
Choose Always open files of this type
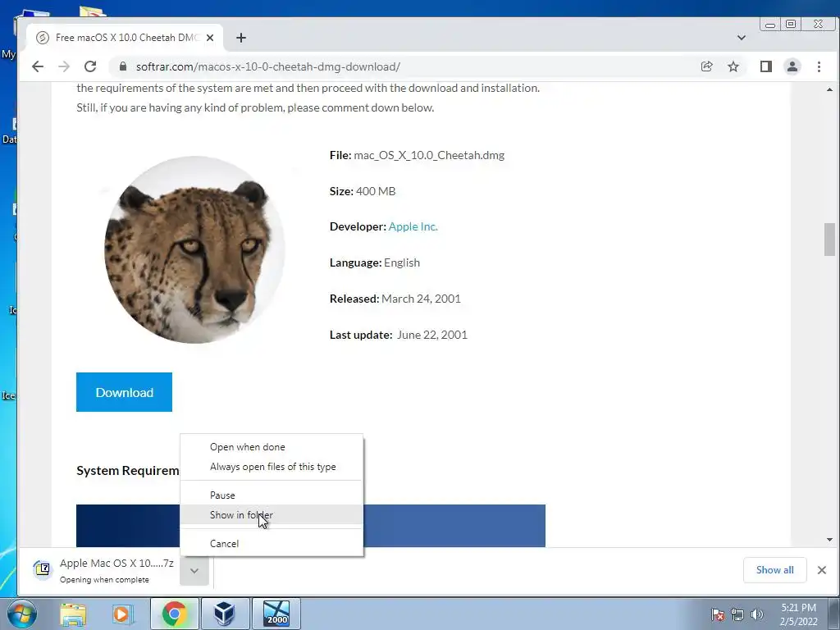272,467
